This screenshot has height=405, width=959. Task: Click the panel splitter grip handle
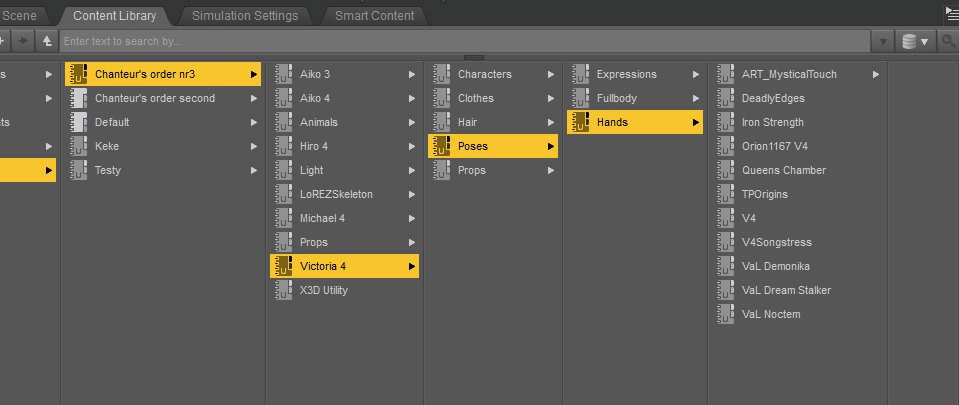click(475, 58)
